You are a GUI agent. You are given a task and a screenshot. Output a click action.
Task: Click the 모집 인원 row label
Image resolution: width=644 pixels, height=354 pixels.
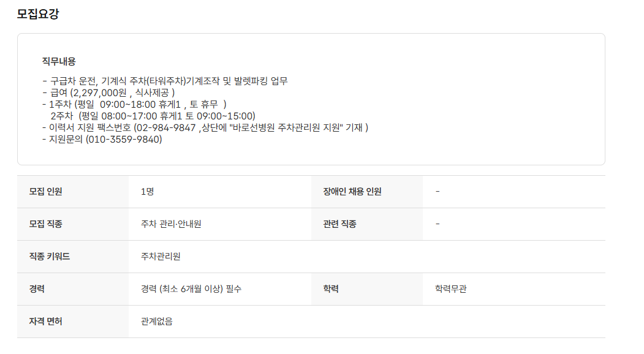46,192
